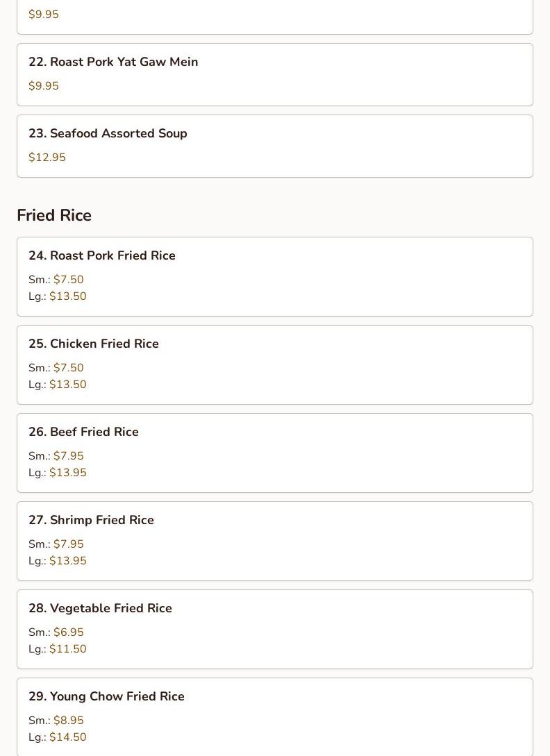
Task: Click large $13.95 price for Shrimp Fried Rice
Action: [x=67, y=561]
